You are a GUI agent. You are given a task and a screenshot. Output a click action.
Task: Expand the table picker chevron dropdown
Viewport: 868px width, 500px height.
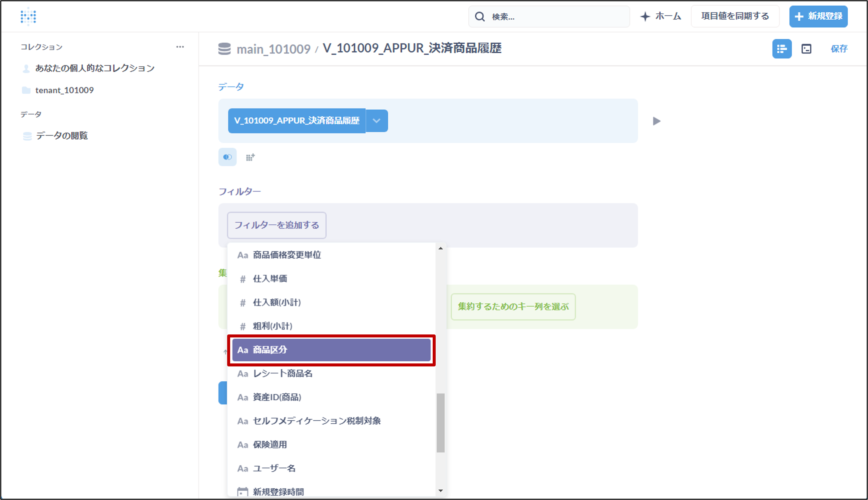click(x=377, y=121)
